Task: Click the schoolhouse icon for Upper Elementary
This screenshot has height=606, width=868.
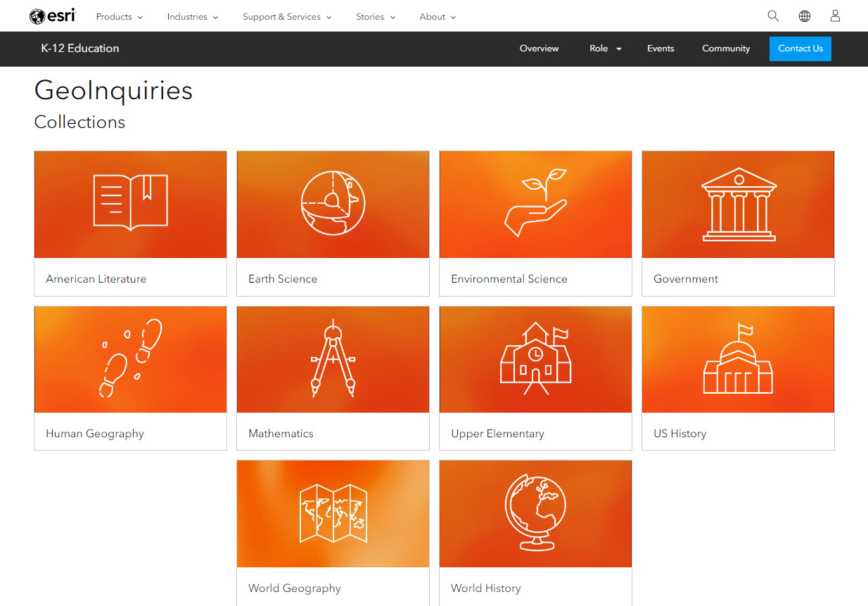Action: pos(535,357)
